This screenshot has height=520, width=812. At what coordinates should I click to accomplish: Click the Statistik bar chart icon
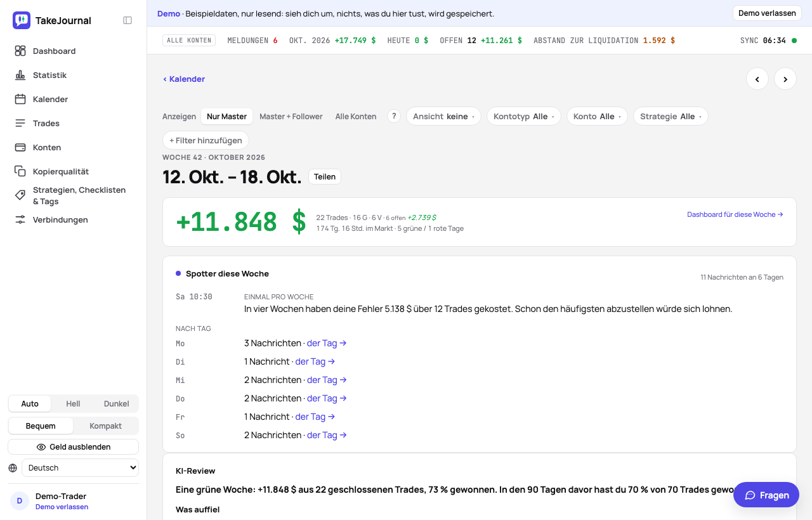tap(20, 75)
